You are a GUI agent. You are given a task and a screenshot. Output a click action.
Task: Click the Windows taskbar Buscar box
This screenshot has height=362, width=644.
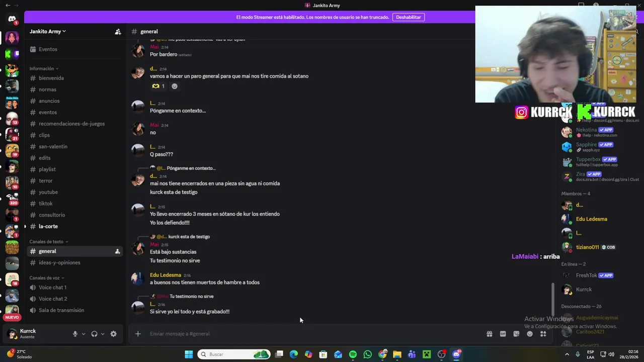click(x=234, y=354)
